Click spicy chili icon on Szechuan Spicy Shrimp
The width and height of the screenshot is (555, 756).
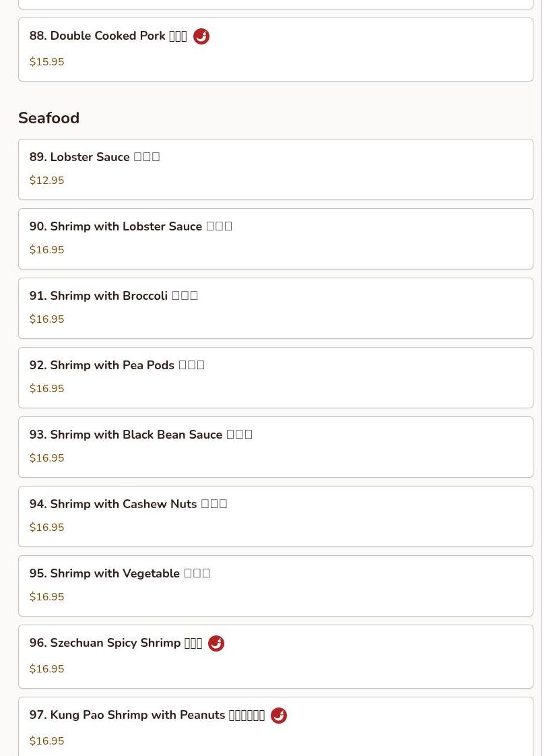[x=216, y=643]
